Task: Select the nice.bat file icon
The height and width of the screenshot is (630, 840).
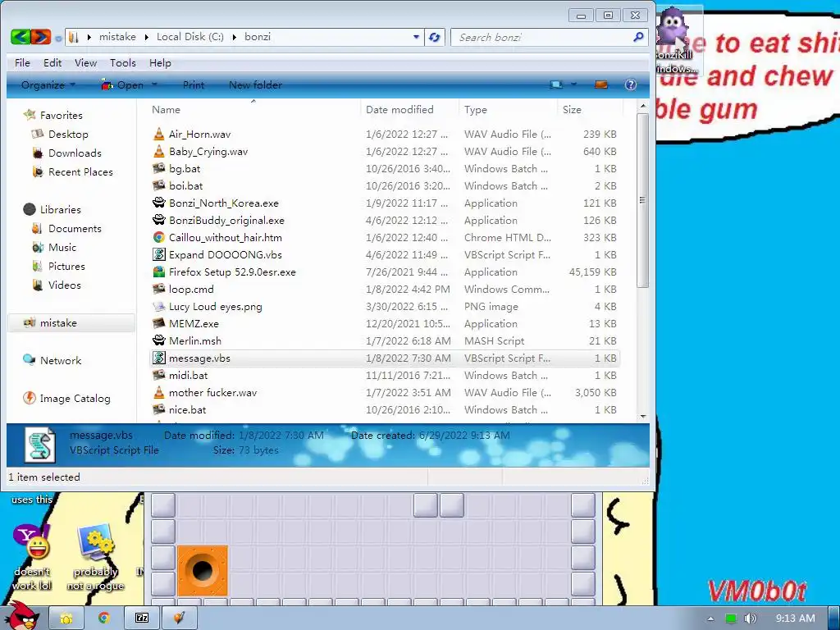Action: [x=158, y=409]
